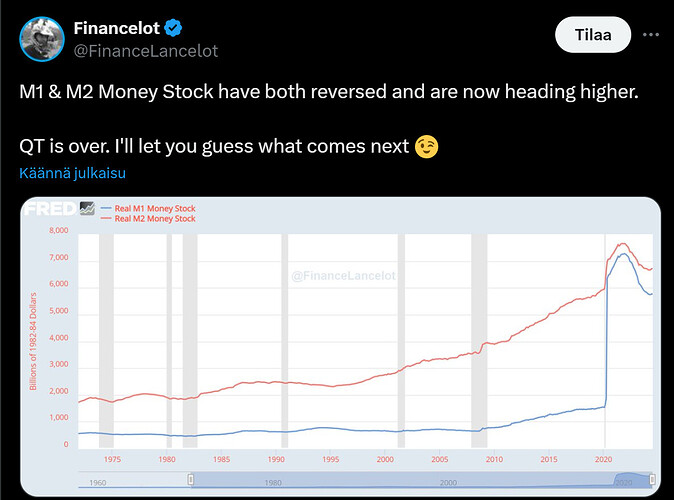This screenshot has height=500, width=674.
Task: Open the three-dot more options menu
Action: 651,35
